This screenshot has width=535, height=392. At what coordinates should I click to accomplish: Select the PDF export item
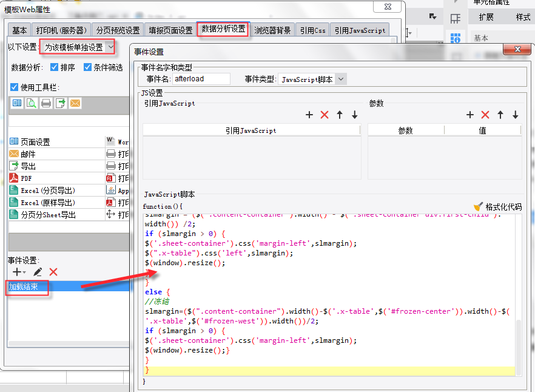pos(56,178)
